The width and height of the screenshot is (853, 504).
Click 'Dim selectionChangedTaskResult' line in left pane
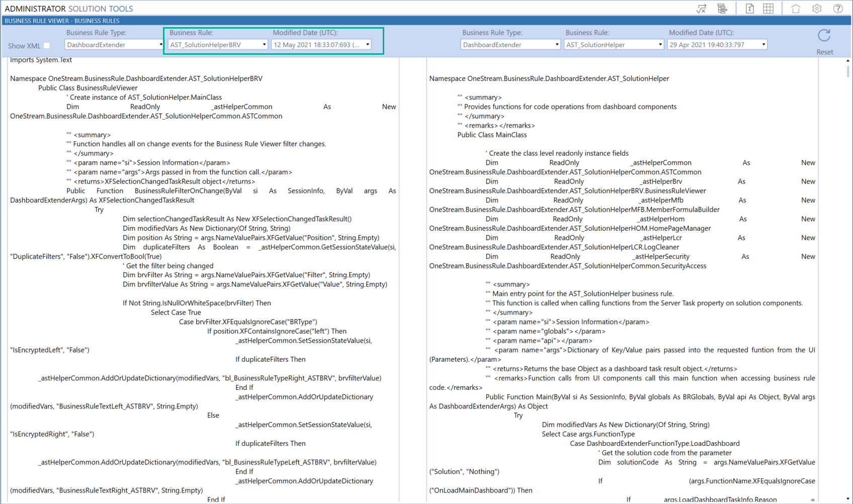coord(237,219)
